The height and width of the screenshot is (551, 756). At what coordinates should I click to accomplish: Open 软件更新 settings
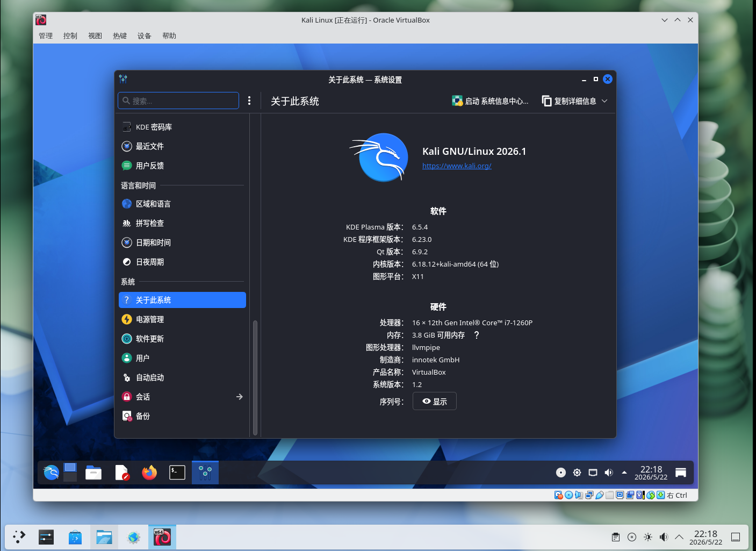(182, 339)
